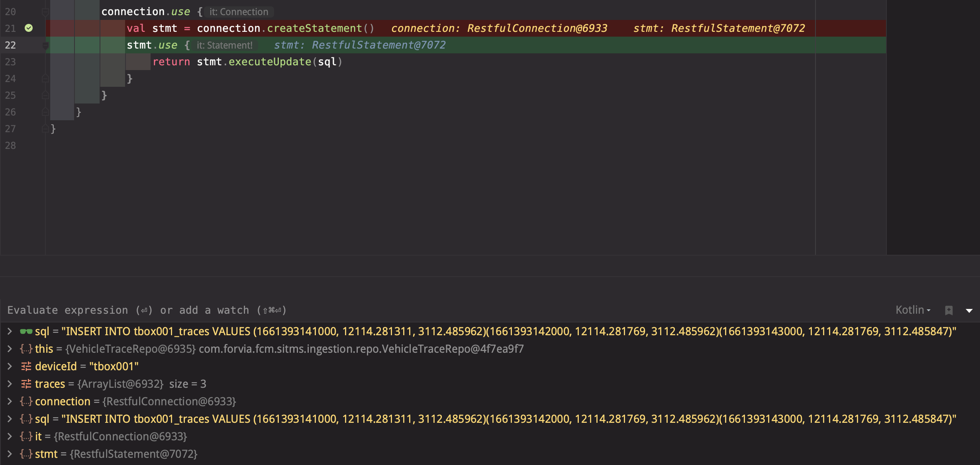
Task: Expand the stmt RestfulStatement variable
Action: [10, 454]
